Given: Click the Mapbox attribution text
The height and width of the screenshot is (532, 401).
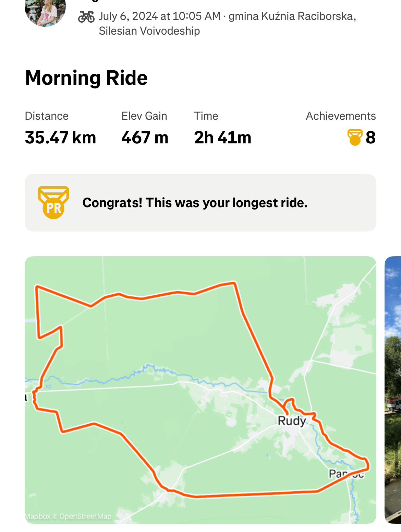Looking at the screenshot, I should pos(38,516).
